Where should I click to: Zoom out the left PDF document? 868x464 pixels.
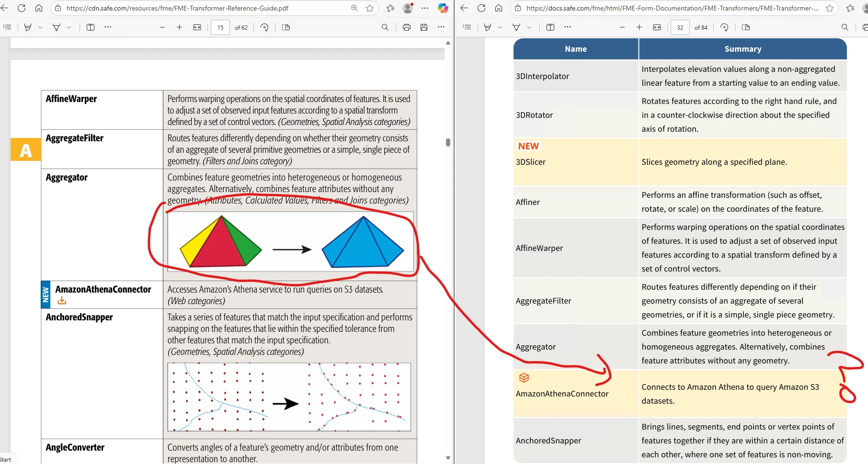[162, 27]
